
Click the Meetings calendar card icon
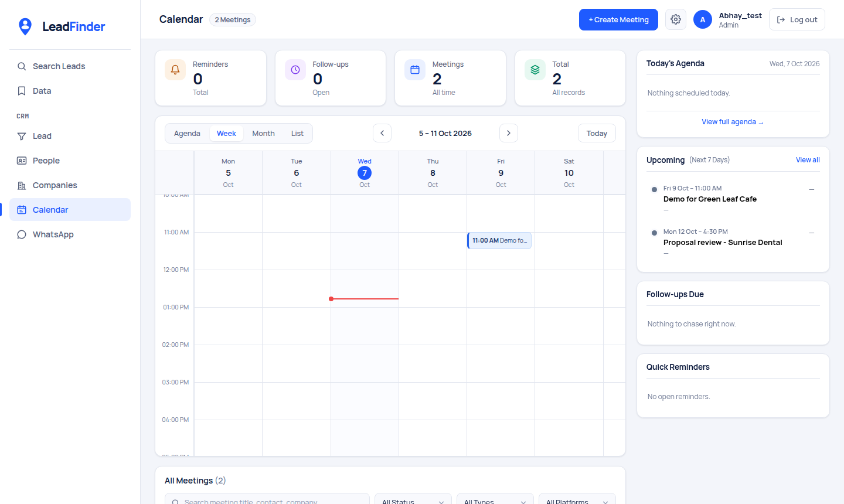415,70
